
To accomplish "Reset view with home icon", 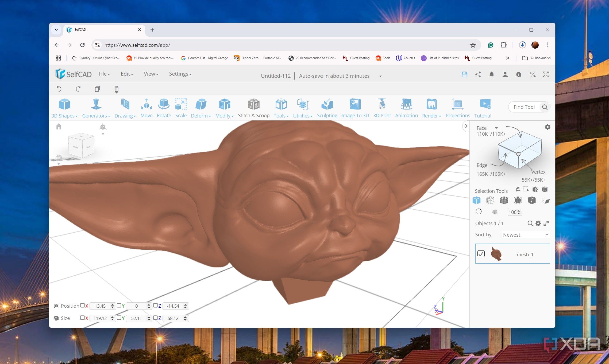I will point(59,126).
